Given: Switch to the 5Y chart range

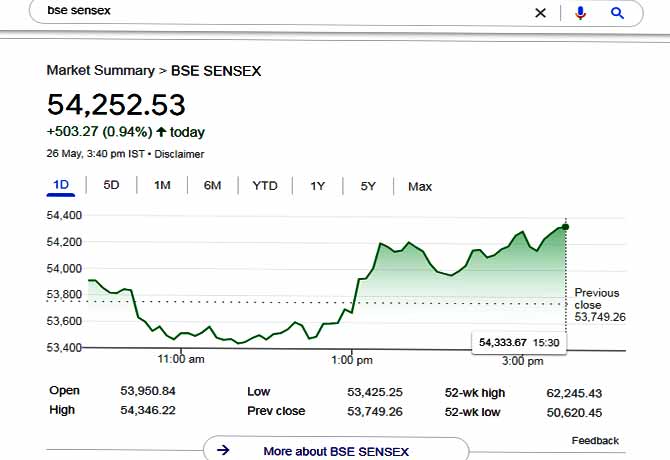Looking at the screenshot, I should click(368, 186).
